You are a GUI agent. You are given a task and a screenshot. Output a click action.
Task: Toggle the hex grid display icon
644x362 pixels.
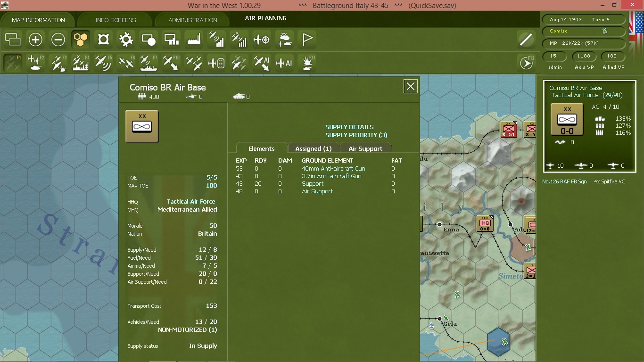coord(81,40)
